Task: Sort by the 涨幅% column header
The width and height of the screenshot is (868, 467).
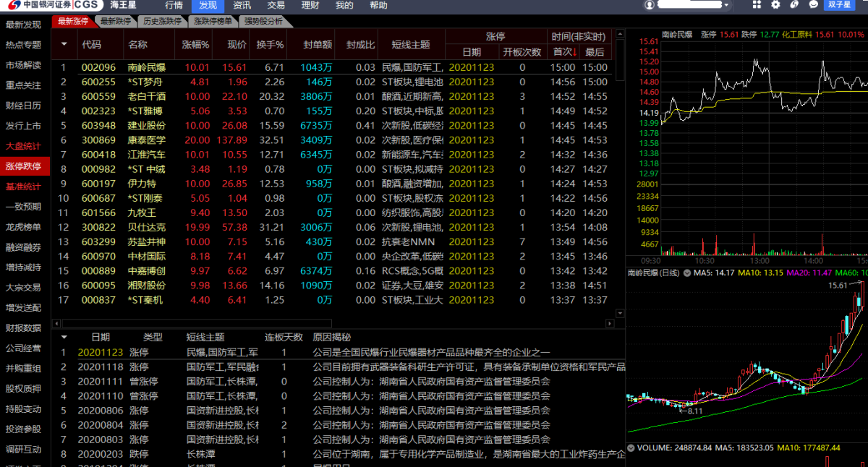Action: [195, 45]
